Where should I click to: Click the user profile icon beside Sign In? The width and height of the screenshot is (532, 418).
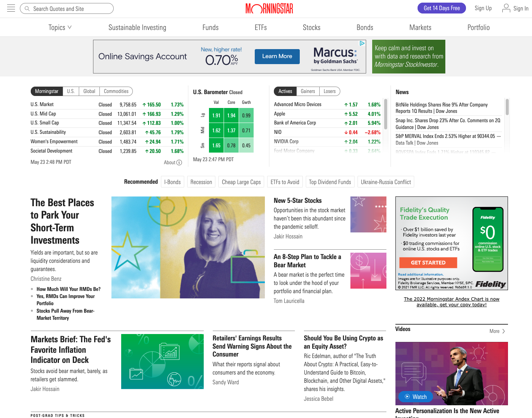506,8
